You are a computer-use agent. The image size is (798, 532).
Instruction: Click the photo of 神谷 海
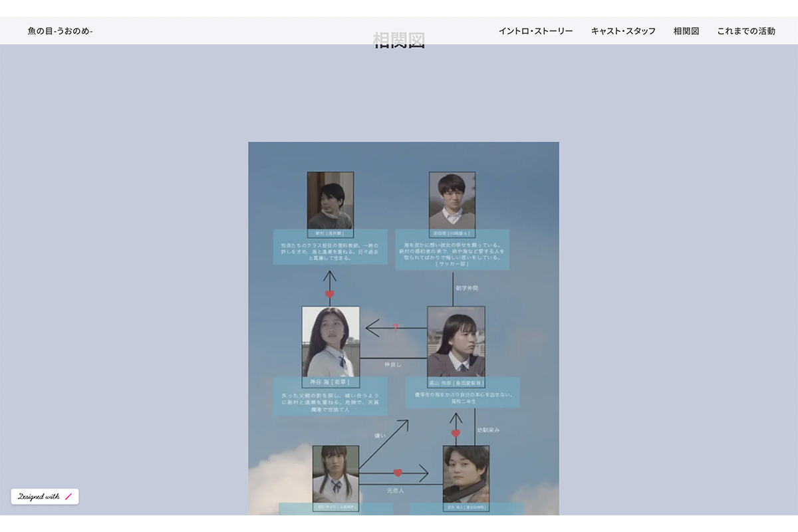click(x=331, y=342)
